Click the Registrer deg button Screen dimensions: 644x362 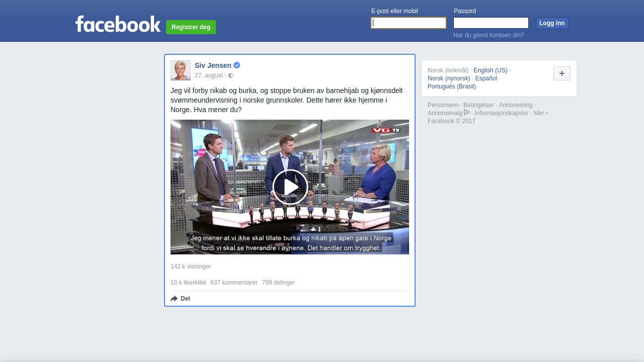(x=191, y=27)
